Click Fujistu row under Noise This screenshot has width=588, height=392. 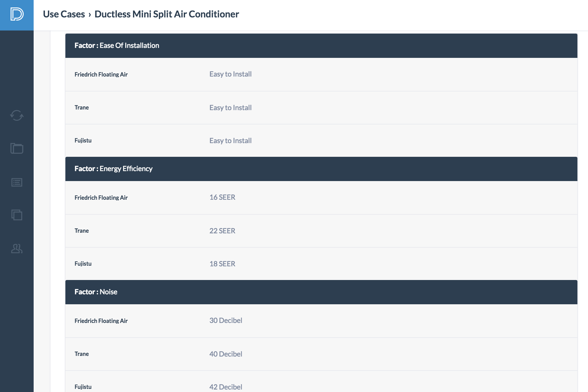point(321,381)
